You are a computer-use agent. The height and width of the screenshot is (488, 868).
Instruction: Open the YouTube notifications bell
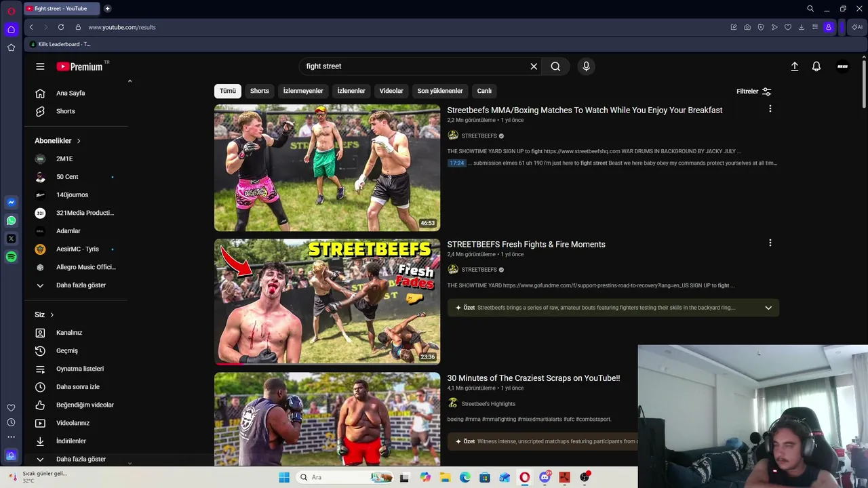(816, 66)
